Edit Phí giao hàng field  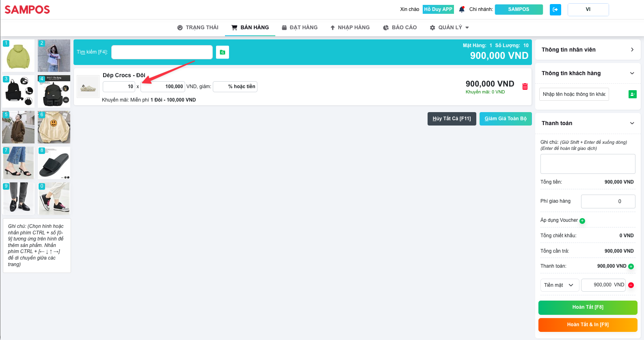tap(608, 201)
